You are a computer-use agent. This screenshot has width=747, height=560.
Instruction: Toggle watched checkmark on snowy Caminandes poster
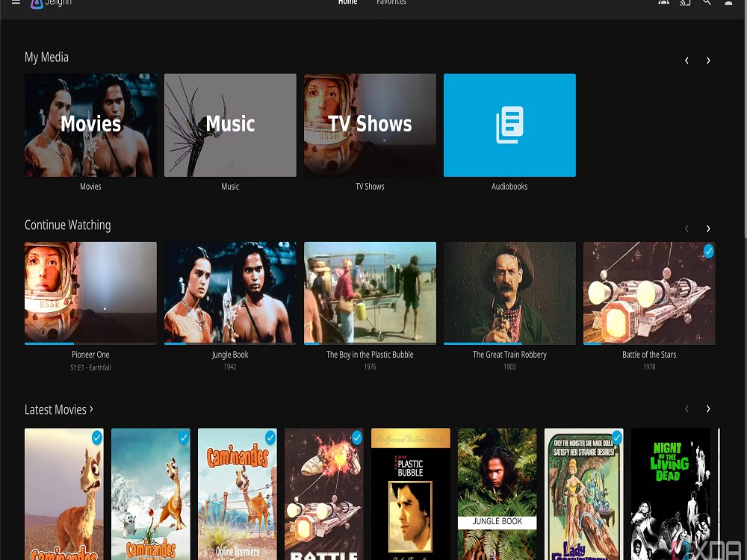[x=184, y=437]
